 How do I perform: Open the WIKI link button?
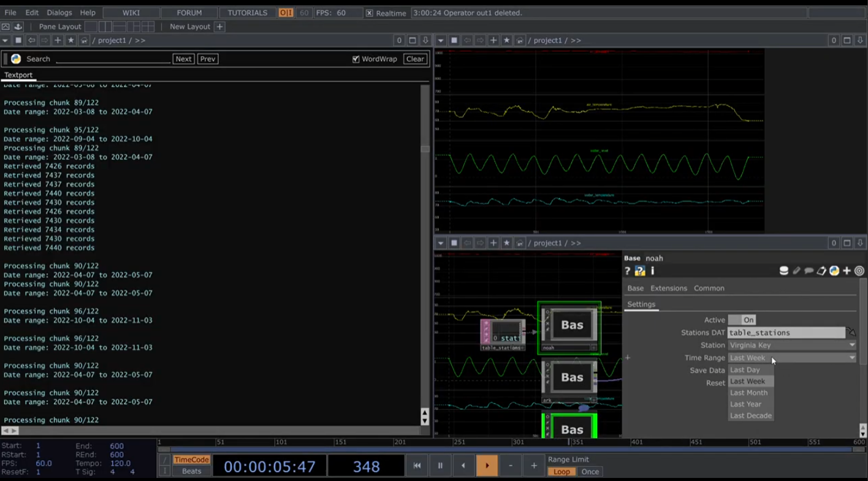click(x=131, y=13)
